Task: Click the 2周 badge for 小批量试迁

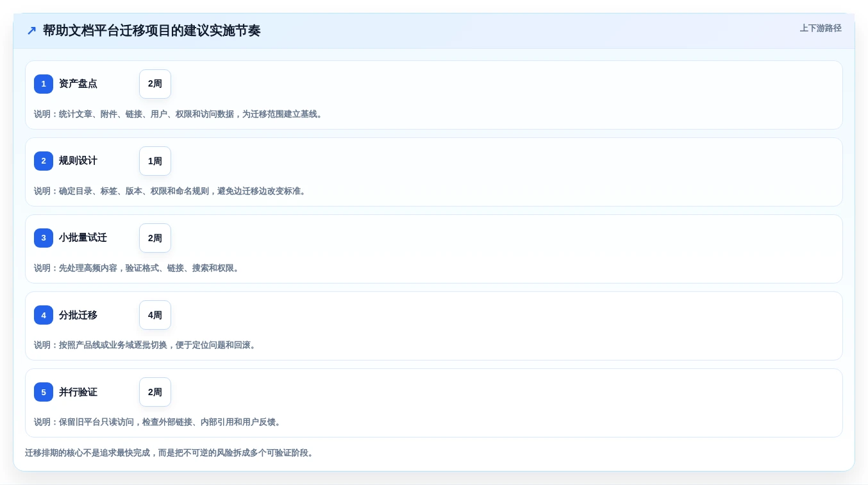Action: click(x=155, y=238)
